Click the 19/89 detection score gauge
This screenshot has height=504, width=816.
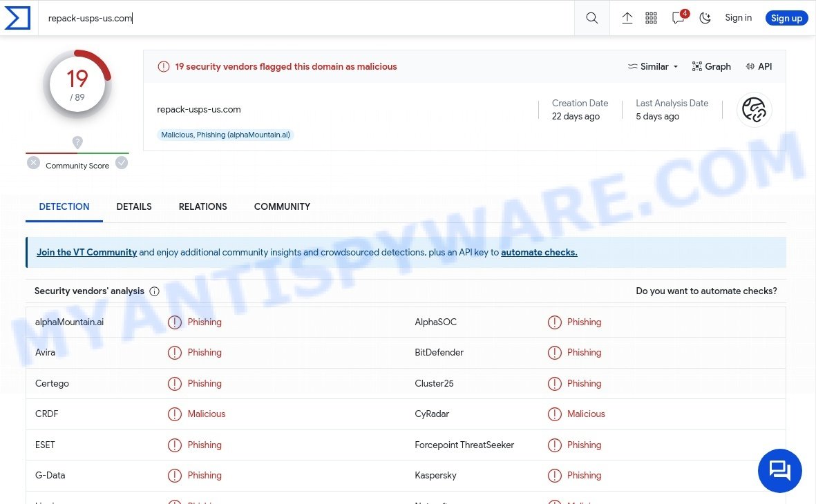coord(77,85)
